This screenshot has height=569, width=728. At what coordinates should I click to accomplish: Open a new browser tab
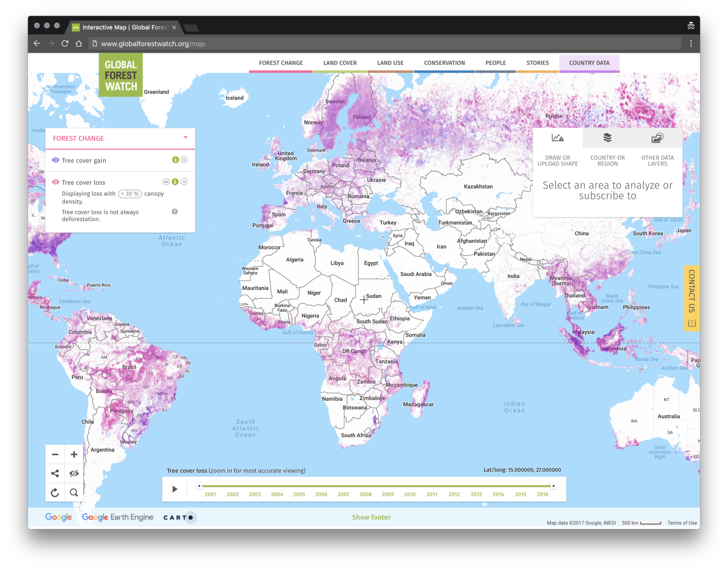coord(191,28)
